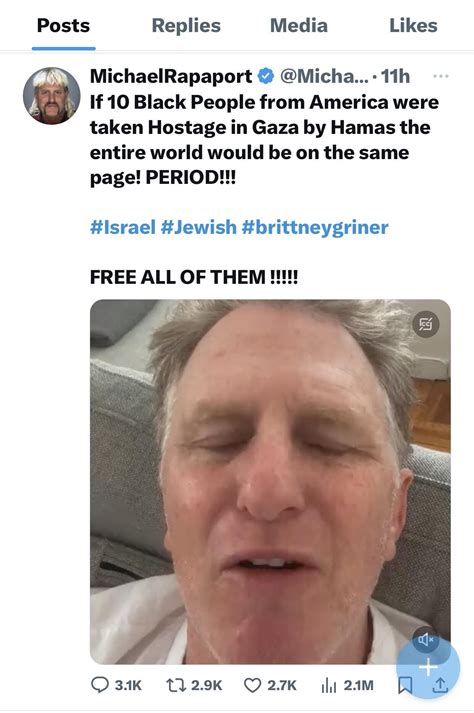Open the #Israel hashtag
474x713 pixels.
[123, 227]
